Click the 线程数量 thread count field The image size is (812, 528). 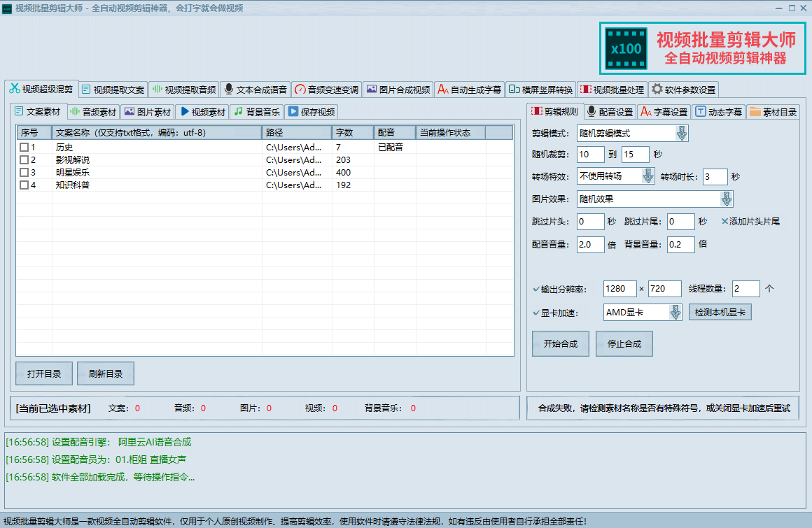(x=745, y=288)
